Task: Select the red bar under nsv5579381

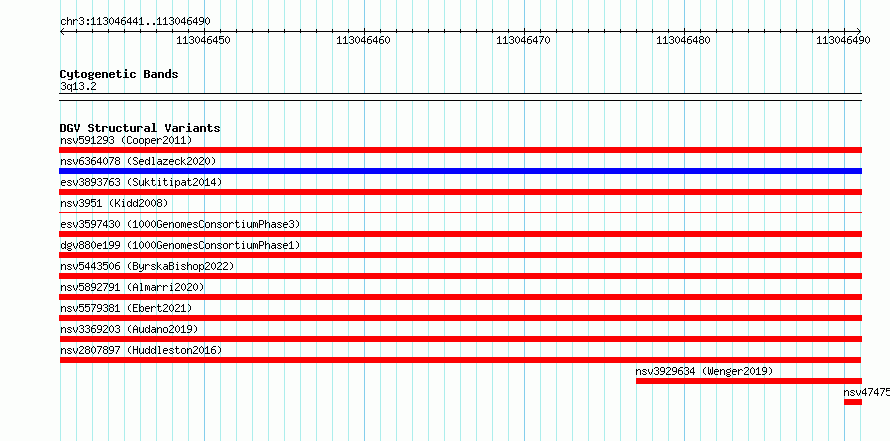Action: point(460,318)
